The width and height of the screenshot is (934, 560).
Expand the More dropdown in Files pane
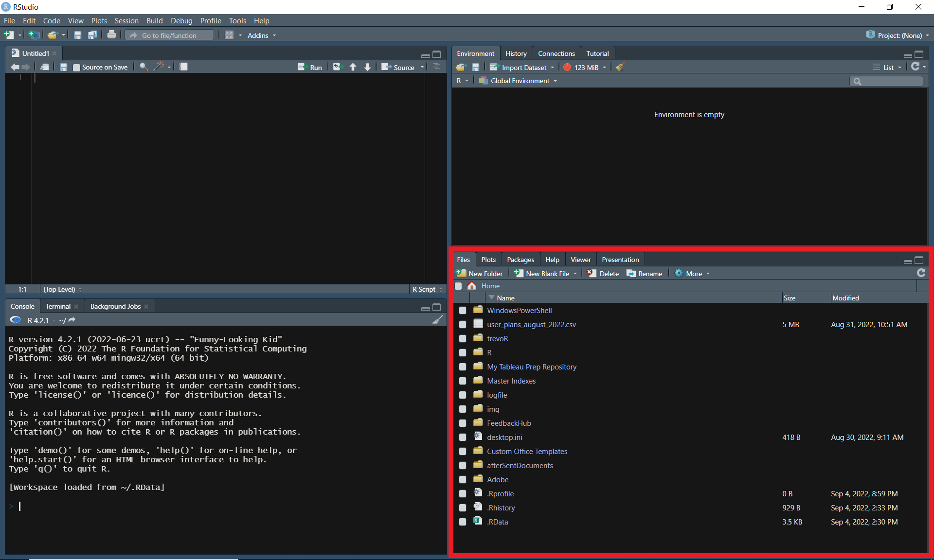click(x=693, y=274)
